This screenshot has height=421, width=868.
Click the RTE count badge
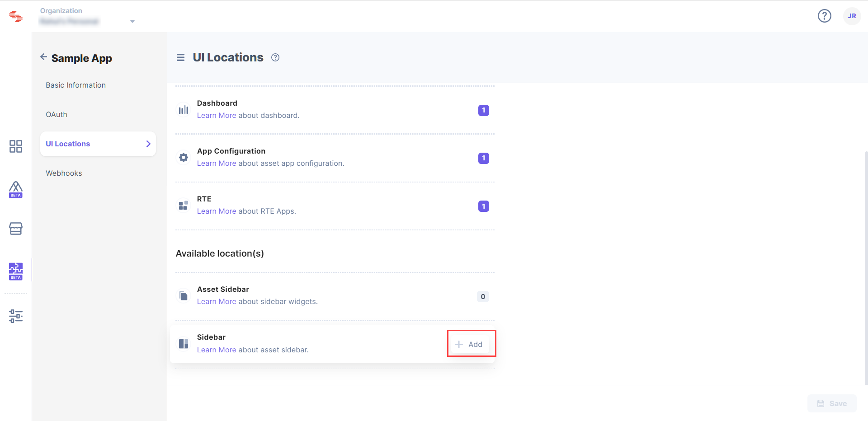(x=484, y=206)
